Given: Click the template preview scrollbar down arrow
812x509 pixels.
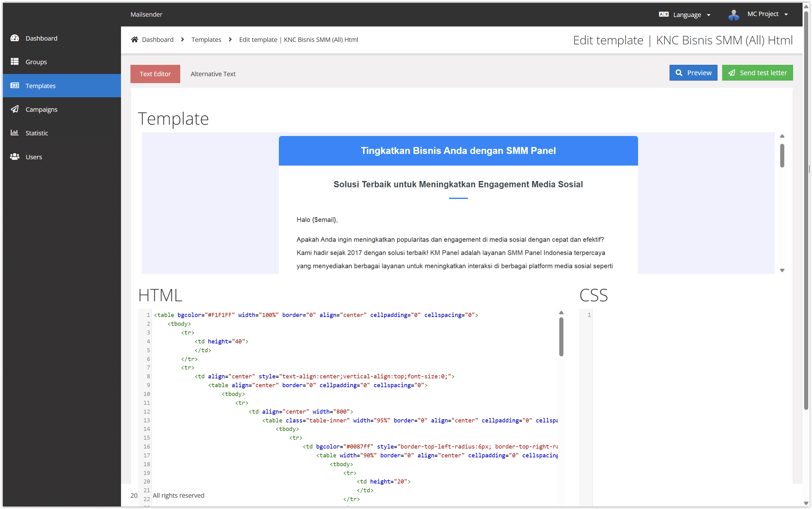Looking at the screenshot, I should pyautogui.click(x=782, y=270).
